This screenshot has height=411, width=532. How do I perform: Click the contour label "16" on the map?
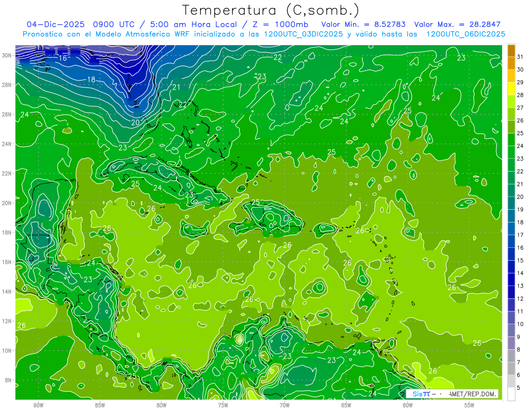tap(63, 58)
